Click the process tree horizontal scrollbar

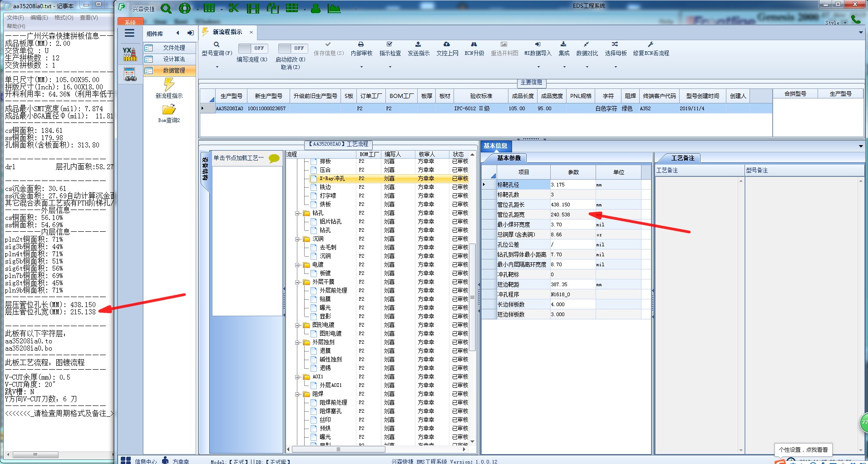pos(338,449)
